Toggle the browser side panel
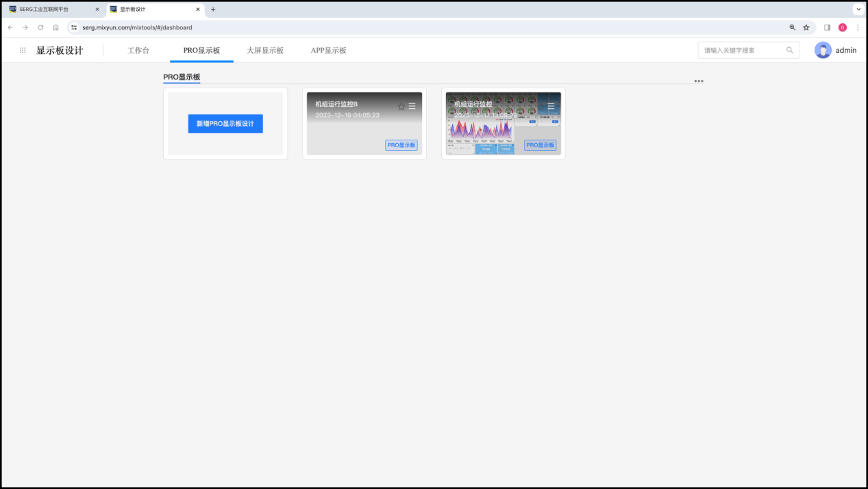 pos(827,27)
